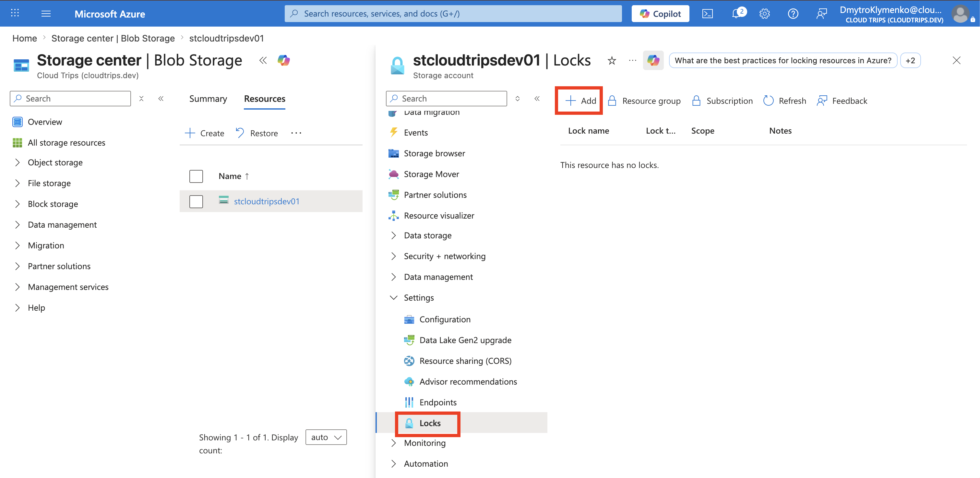Open Resource sharing (CORS)
Viewport: 980px width, 478px height.
[465, 361]
